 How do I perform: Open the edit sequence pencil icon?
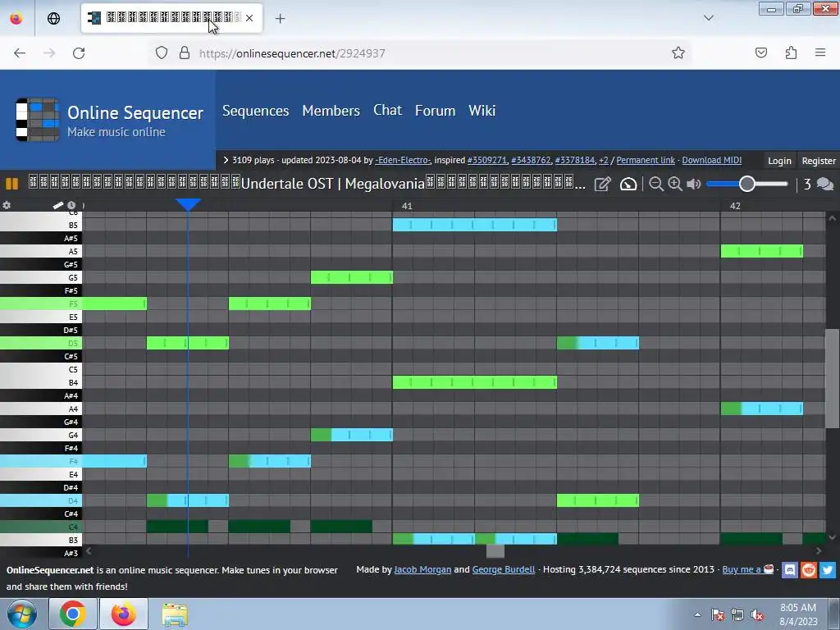pos(602,185)
